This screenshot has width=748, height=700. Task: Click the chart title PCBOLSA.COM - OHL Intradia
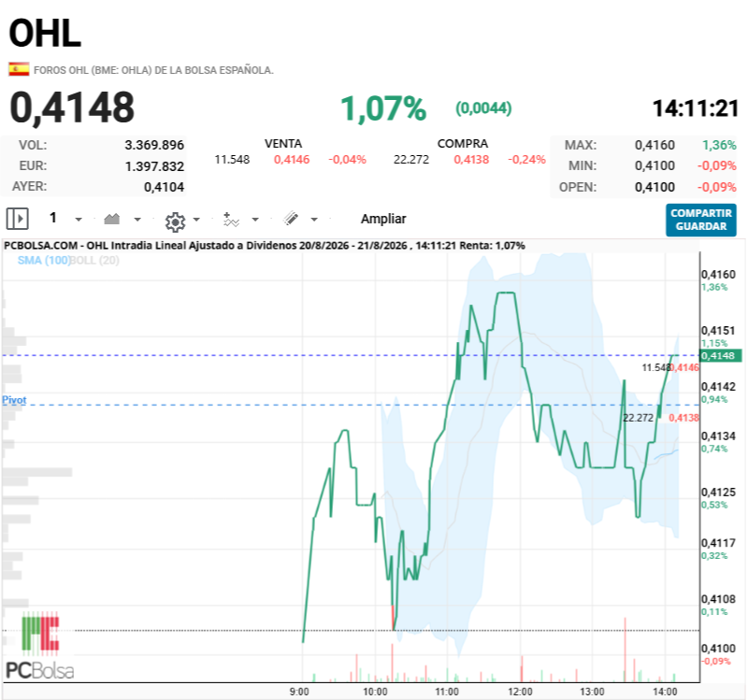click(x=265, y=246)
